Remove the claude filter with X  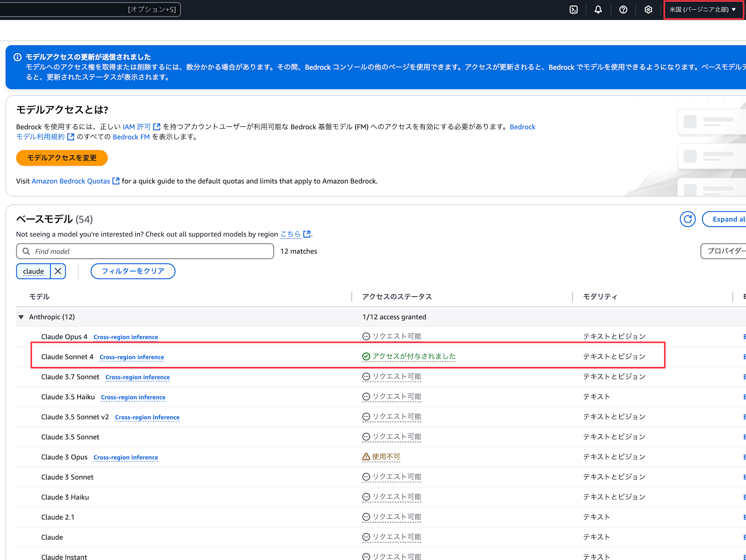coord(58,271)
